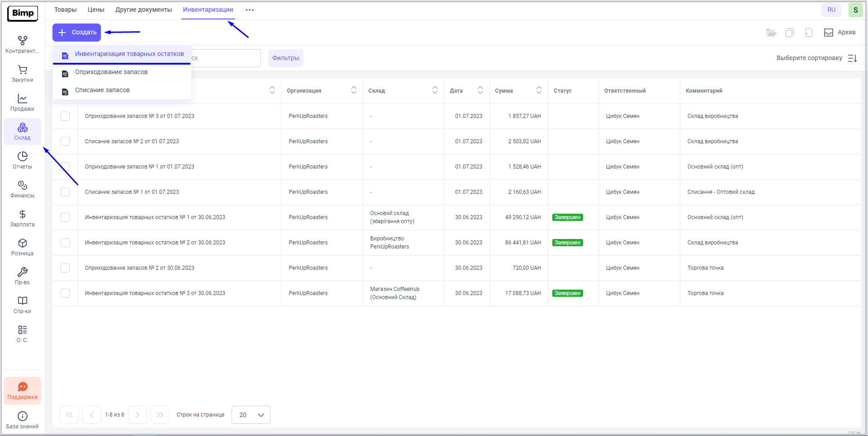Open the Выберите сортировку sort menu
The width and height of the screenshot is (868, 436).
click(816, 58)
